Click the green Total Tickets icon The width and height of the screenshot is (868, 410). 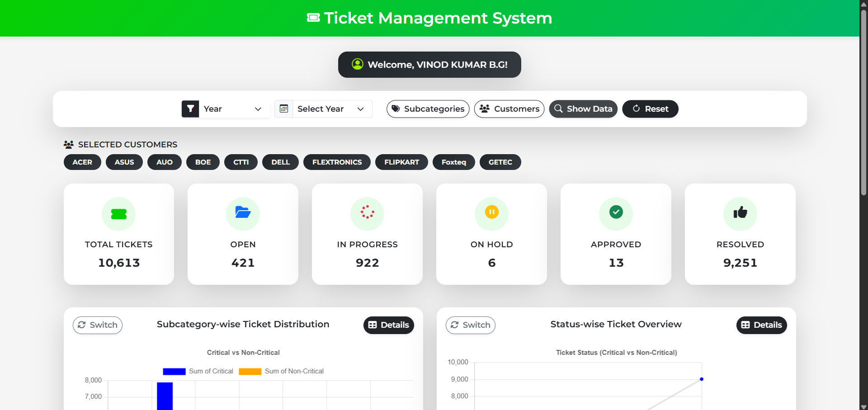pos(119,214)
